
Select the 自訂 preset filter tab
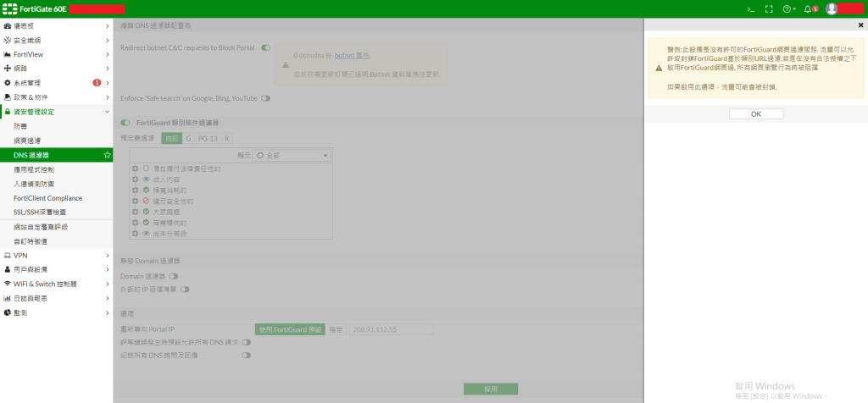tap(171, 138)
